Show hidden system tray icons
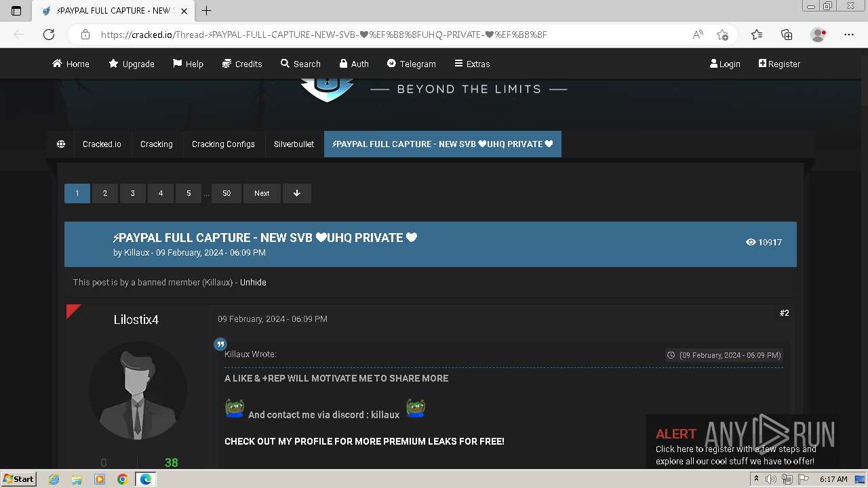 [756, 479]
